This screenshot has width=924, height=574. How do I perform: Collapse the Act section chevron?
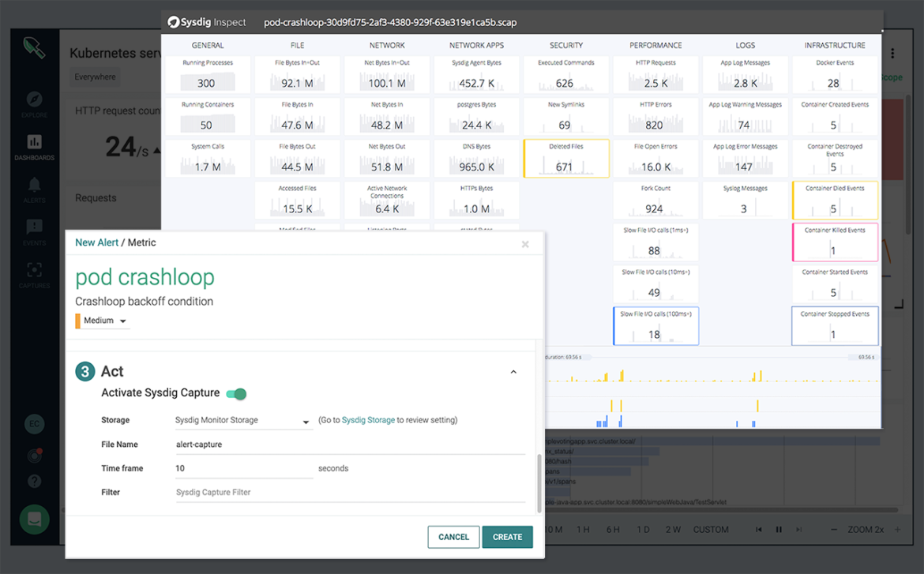[x=513, y=372]
